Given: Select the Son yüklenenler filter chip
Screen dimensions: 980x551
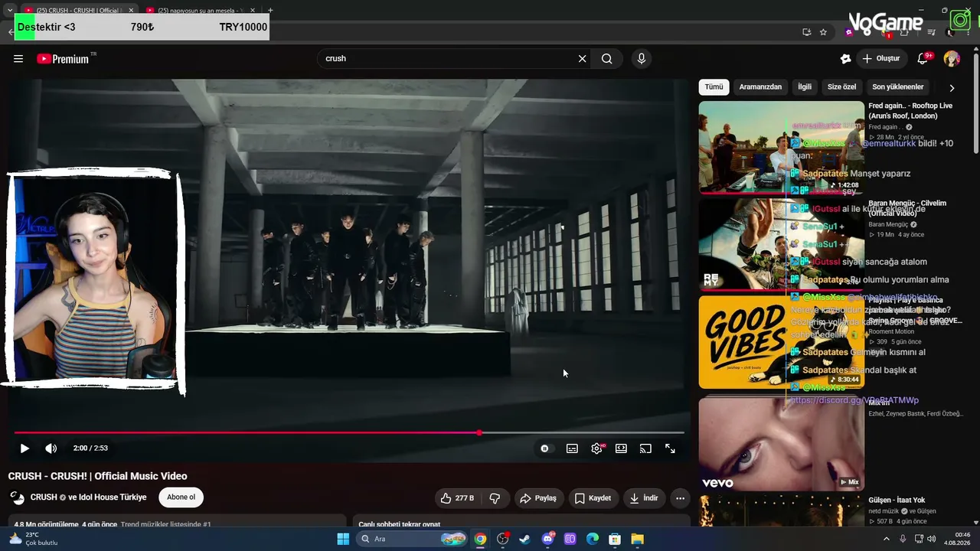Looking at the screenshot, I should pos(898,87).
